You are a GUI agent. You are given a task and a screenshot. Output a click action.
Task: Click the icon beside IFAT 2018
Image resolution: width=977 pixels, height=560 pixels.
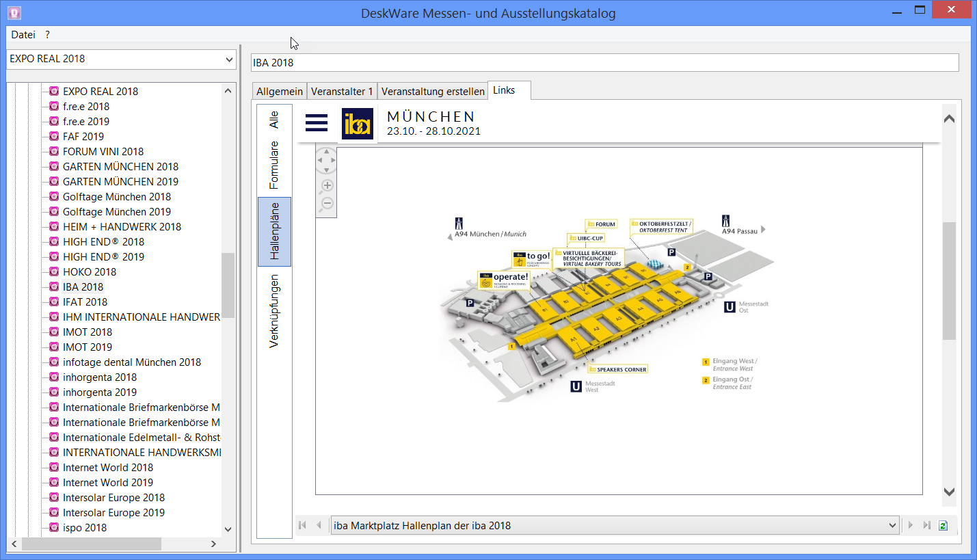point(54,302)
